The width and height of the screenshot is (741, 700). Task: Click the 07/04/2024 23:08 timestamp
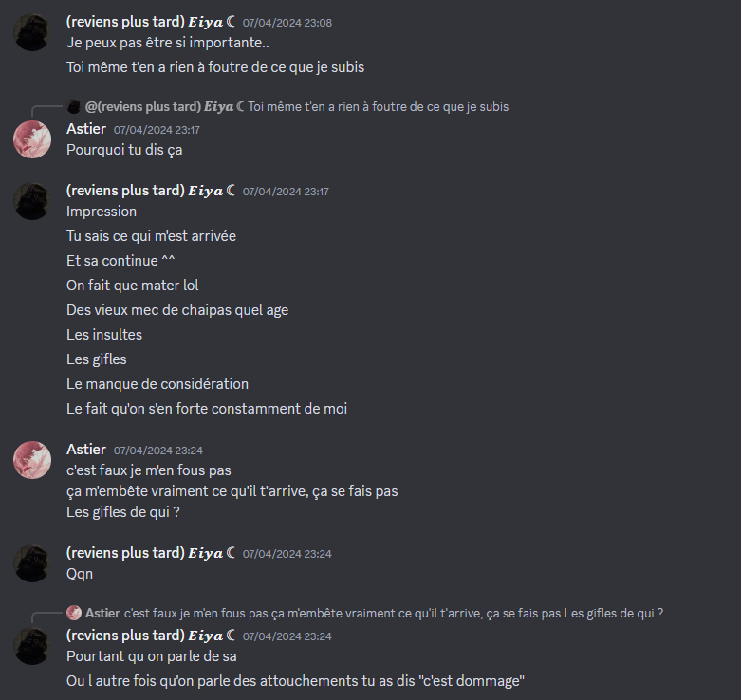tap(287, 23)
